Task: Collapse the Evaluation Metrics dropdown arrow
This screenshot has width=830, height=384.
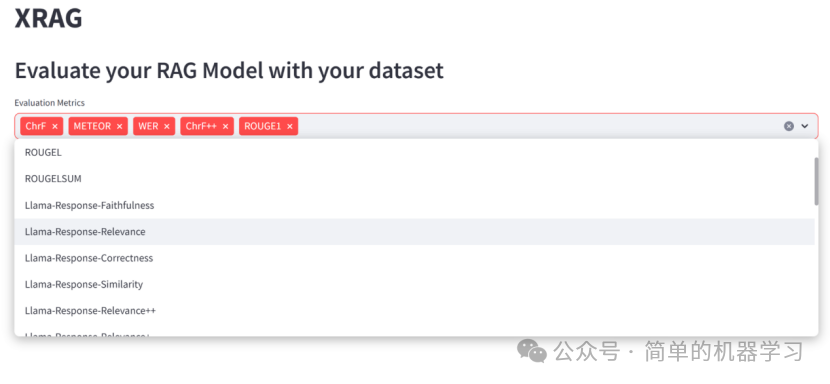Action: click(805, 126)
